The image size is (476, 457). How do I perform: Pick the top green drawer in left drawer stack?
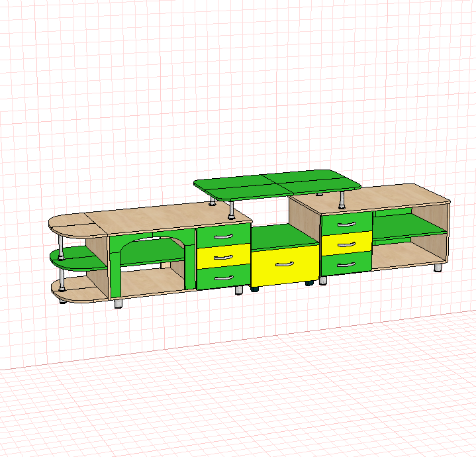(x=223, y=236)
